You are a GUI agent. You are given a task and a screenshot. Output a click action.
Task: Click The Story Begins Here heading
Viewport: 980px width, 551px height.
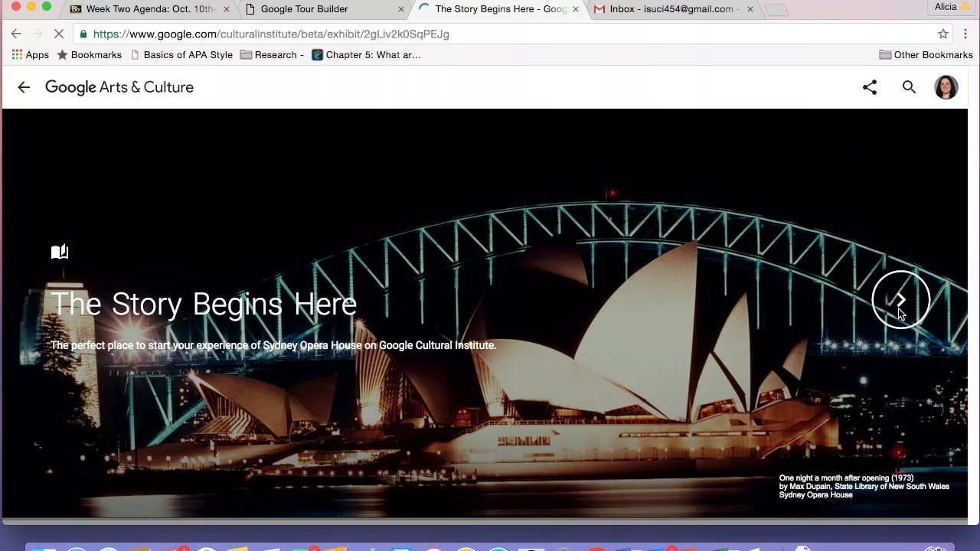coord(204,305)
